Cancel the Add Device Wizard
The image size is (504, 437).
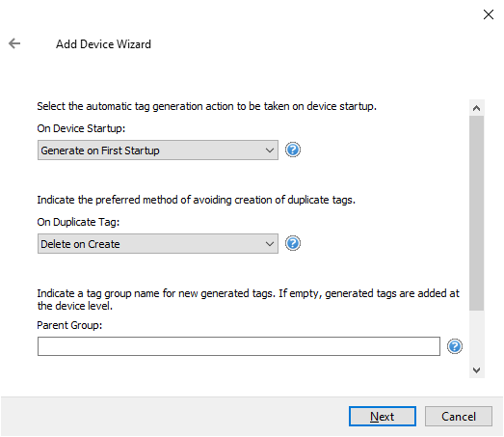click(x=459, y=416)
